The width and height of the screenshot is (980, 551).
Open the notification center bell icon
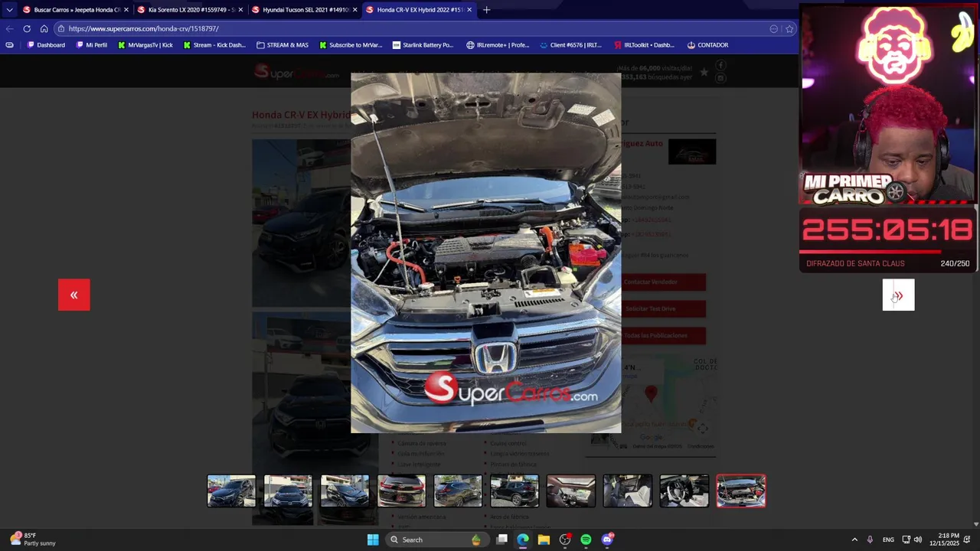pyautogui.click(x=967, y=540)
